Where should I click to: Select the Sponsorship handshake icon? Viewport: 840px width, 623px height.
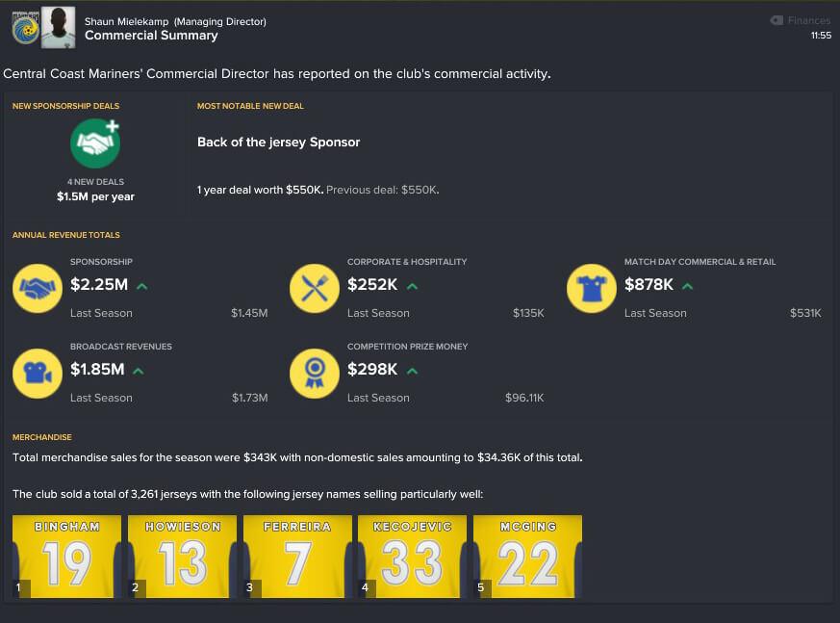[x=38, y=289]
